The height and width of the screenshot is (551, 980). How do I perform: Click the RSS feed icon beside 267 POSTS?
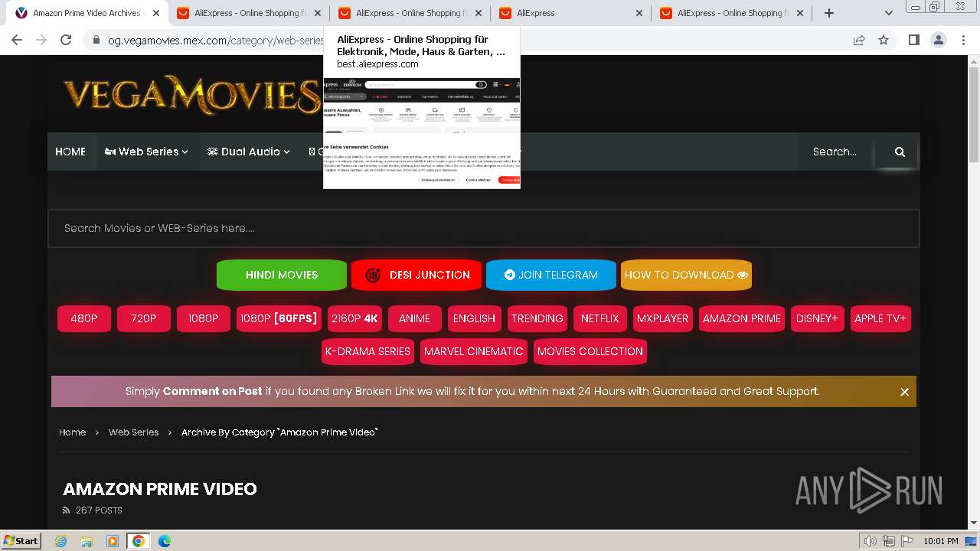66,510
